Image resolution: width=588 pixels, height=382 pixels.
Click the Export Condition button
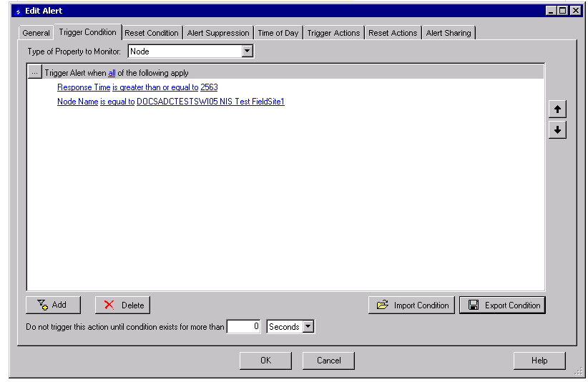pyautogui.click(x=502, y=305)
